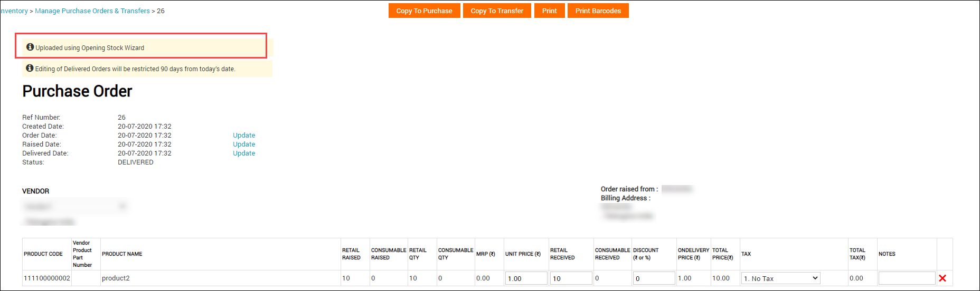Click Print Barcodes button

click(x=598, y=11)
